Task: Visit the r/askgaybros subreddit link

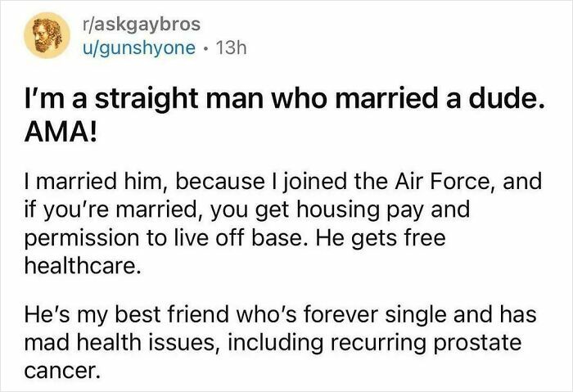Action: tap(142, 25)
